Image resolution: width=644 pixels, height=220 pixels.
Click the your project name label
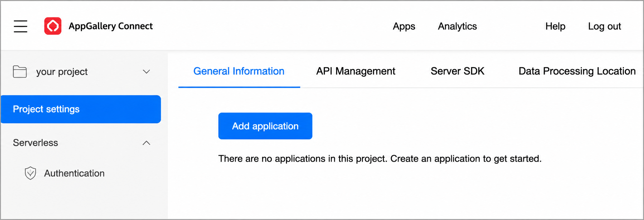[62, 72]
